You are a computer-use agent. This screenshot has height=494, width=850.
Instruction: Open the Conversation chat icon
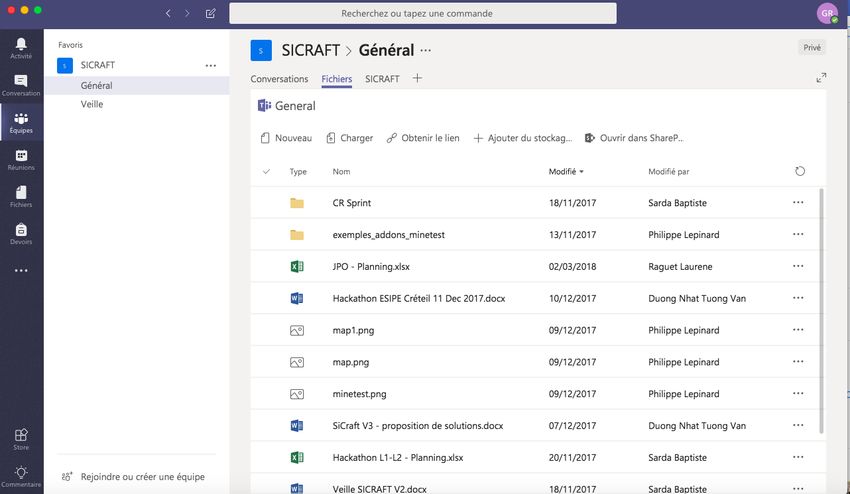click(21, 85)
